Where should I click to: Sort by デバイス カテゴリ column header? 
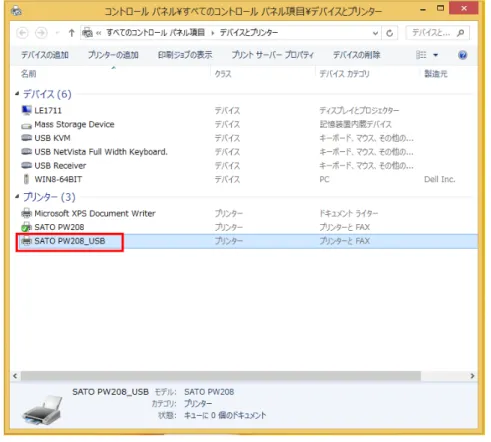[x=344, y=74]
